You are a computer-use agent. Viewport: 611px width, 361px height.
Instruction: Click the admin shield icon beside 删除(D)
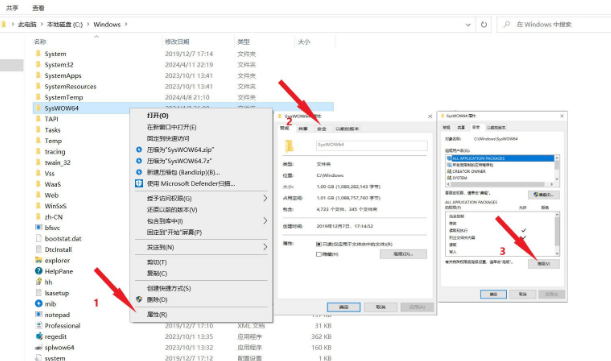139,299
